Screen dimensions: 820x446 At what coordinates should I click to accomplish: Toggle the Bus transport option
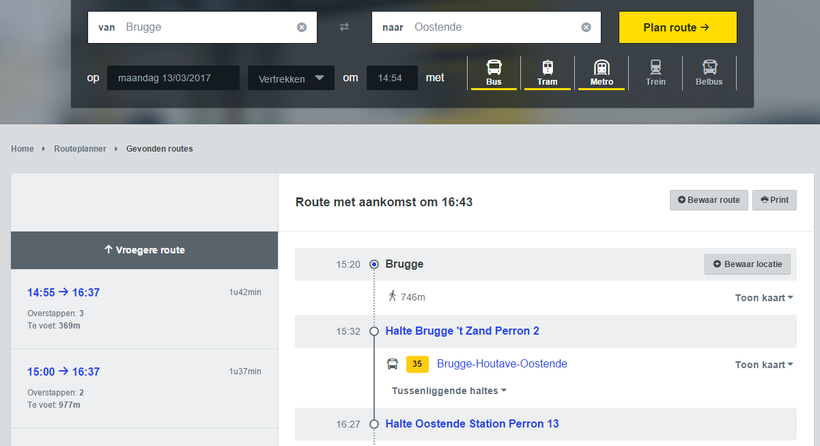click(494, 72)
